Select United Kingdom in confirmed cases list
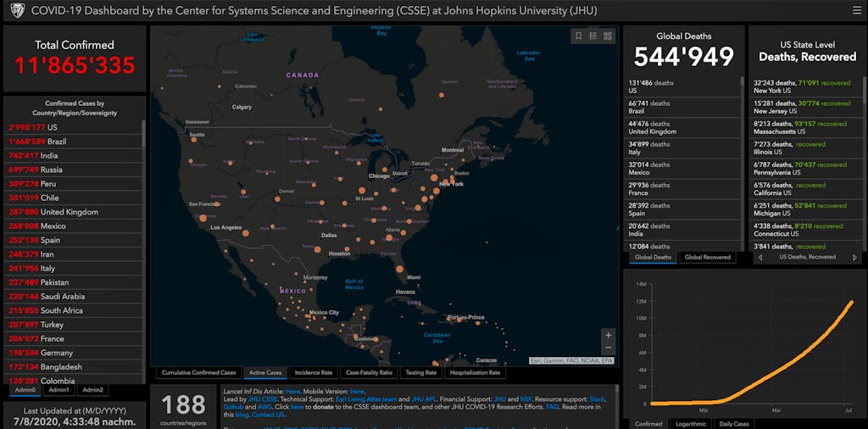The image size is (868, 429). pyautogui.click(x=73, y=212)
